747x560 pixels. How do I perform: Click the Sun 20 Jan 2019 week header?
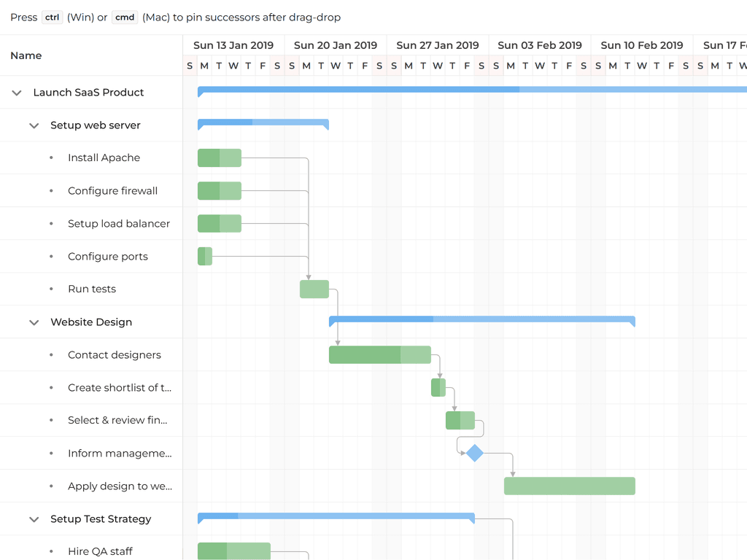click(336, 45)
